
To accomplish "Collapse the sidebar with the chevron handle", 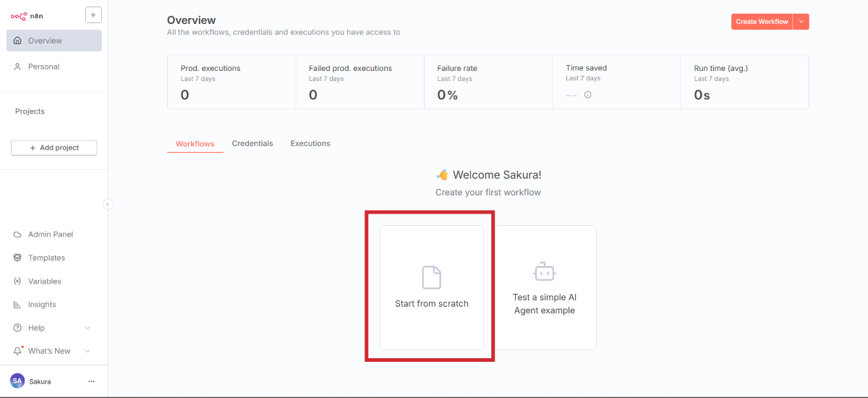I will pos(108,205).
